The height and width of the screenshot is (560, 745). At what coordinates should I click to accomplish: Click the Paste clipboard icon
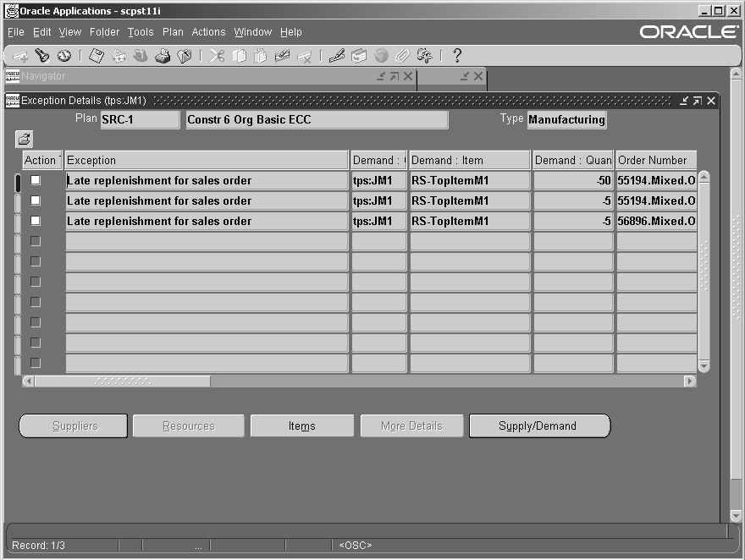(x=261, y=56)
